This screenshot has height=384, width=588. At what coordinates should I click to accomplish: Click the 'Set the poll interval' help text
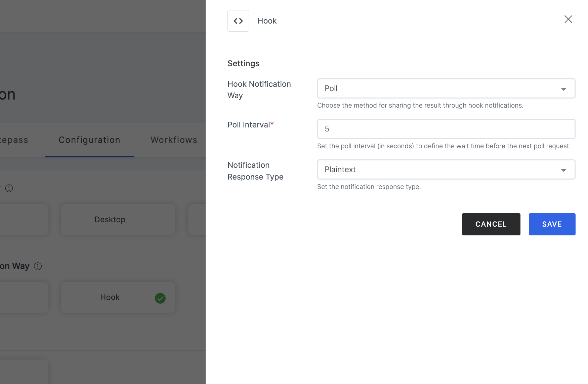point(444,146)
